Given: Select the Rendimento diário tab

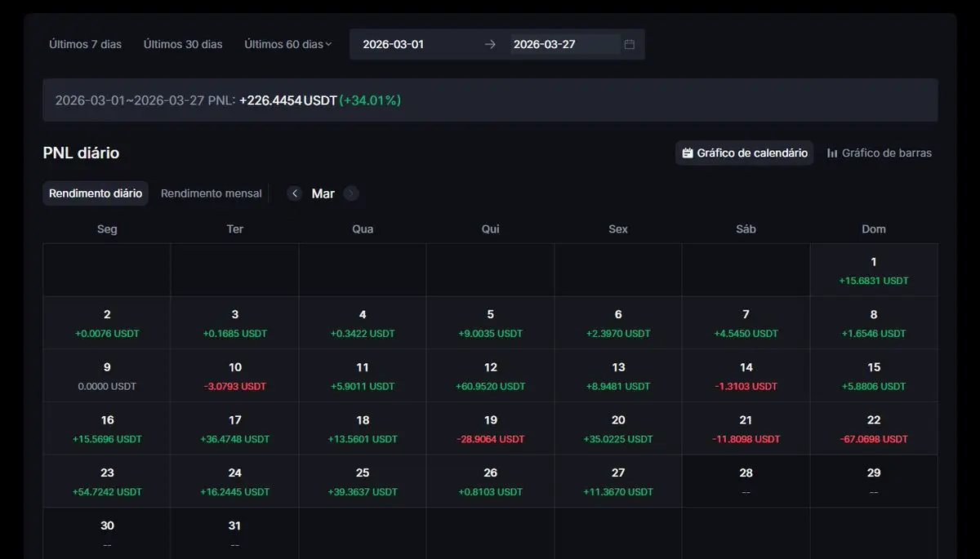Looking at the screenshot, I should tap(96, 193).
